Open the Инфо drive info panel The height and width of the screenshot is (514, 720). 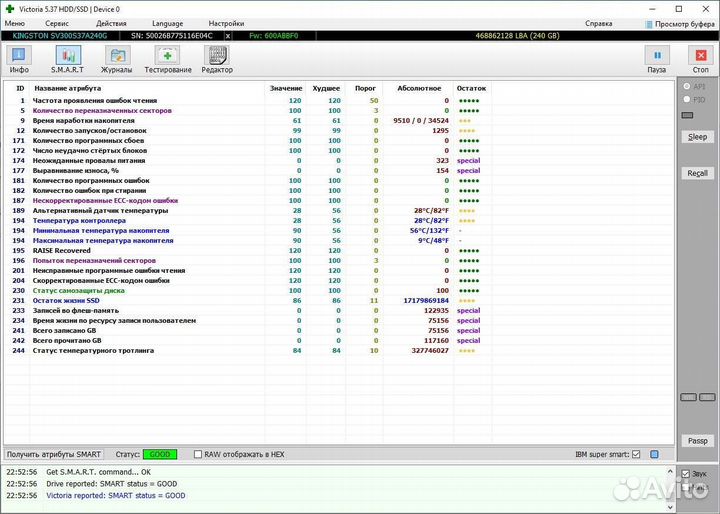tap(19, 58)
